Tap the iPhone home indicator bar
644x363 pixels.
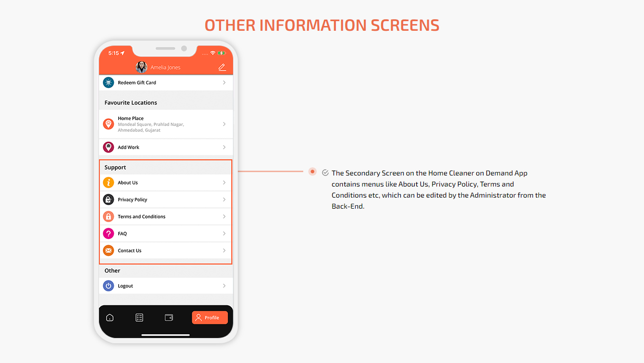(x=166, y=335)
